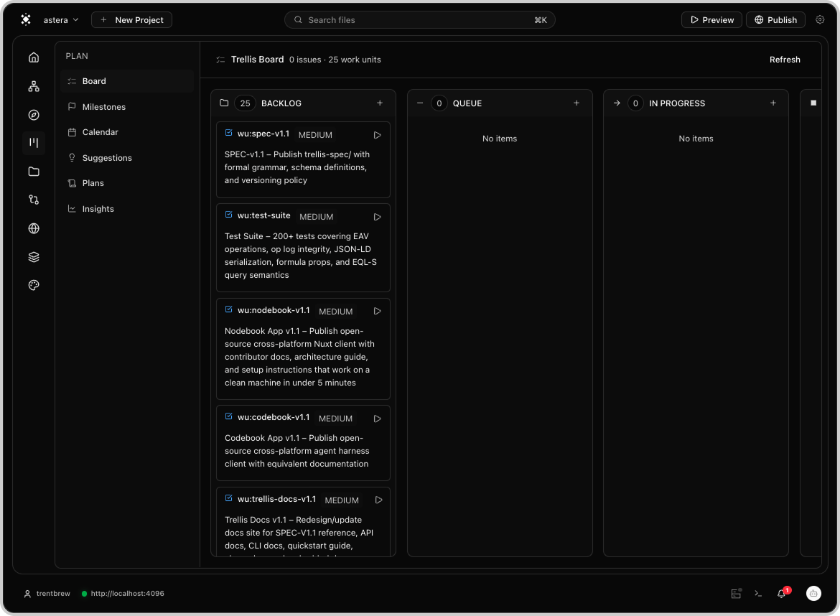Run the wu:trellis-docs-v1.1 card play icon

coord(379,500)
